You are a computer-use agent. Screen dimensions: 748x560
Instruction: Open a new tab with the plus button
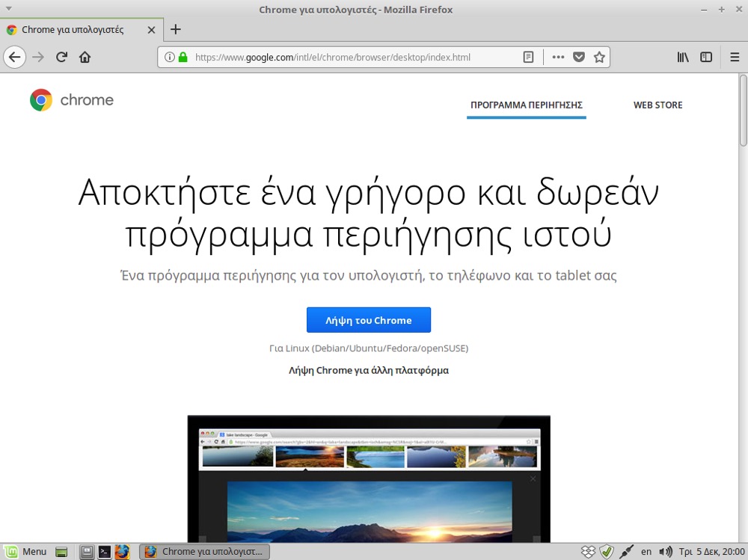click(x=176, y=30)
